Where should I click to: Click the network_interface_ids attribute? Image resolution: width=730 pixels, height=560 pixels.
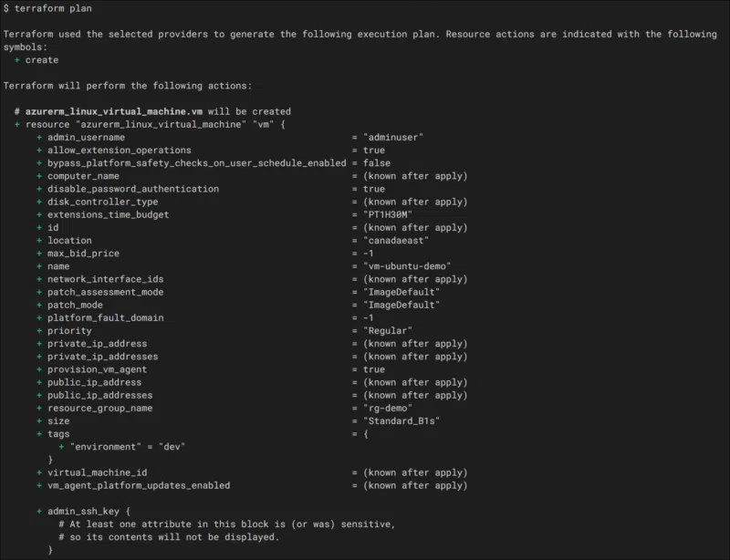click(x=106, y=279)
